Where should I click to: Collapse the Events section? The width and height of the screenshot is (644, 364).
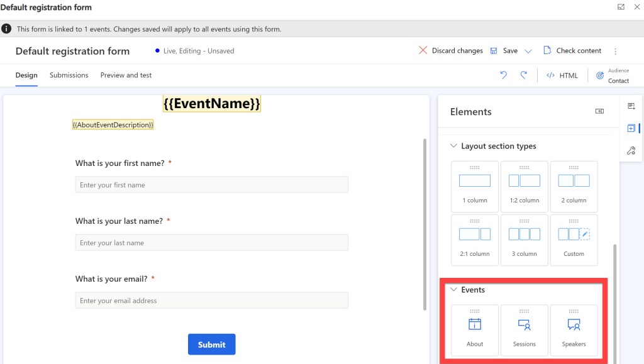(453, 290)
